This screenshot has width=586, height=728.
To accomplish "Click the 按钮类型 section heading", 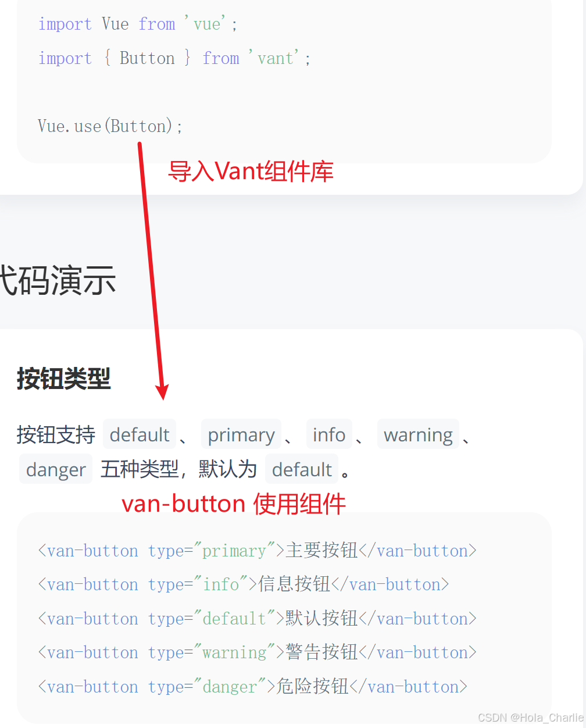I will click(63, 379).
